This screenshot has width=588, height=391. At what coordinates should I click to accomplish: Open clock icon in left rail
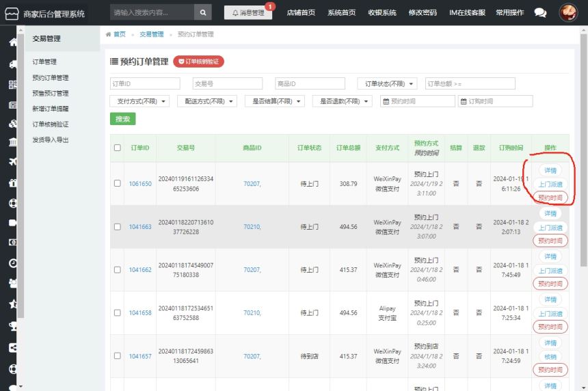13,263
